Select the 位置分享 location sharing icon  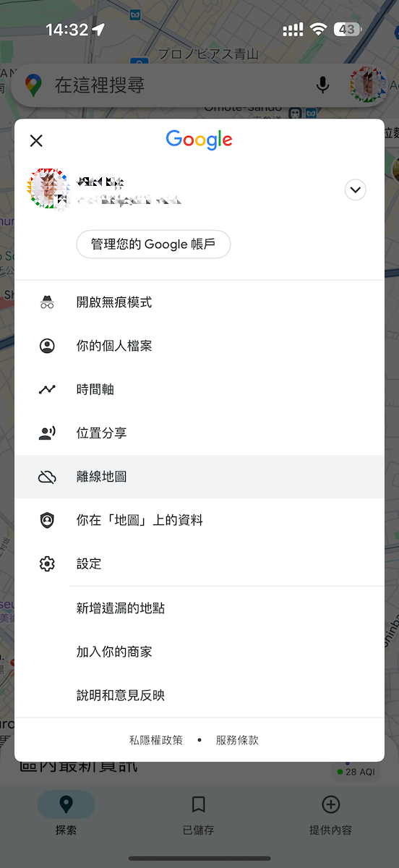(47, 433)
